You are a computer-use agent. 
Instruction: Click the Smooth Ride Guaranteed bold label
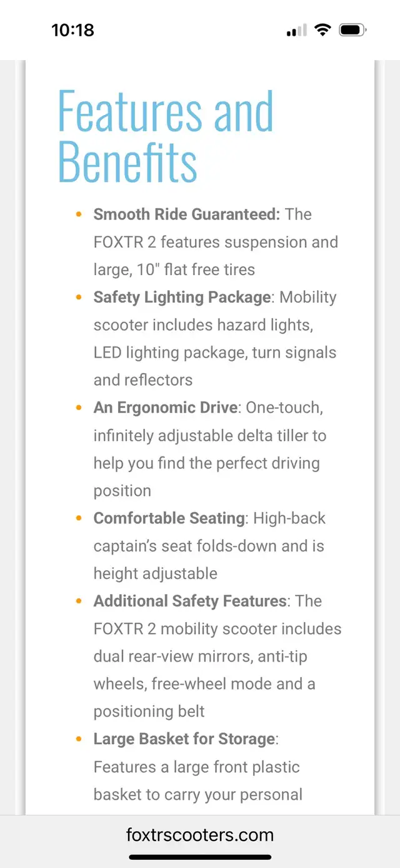click(186, 214)
